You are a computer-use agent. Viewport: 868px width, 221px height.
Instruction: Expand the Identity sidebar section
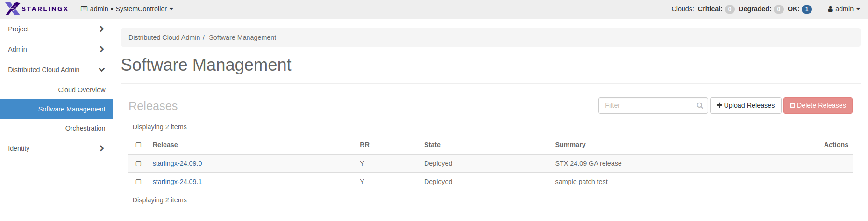click(x=56, y=148)
